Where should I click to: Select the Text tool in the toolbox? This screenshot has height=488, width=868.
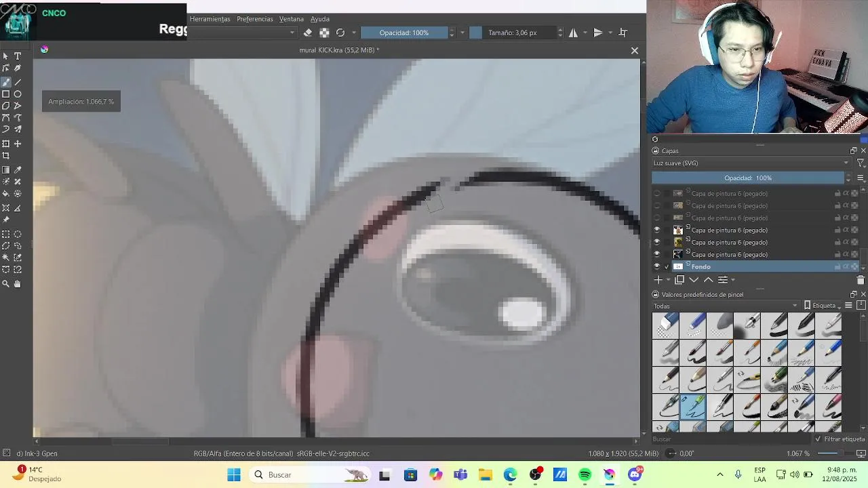click(x=18, y=56)
